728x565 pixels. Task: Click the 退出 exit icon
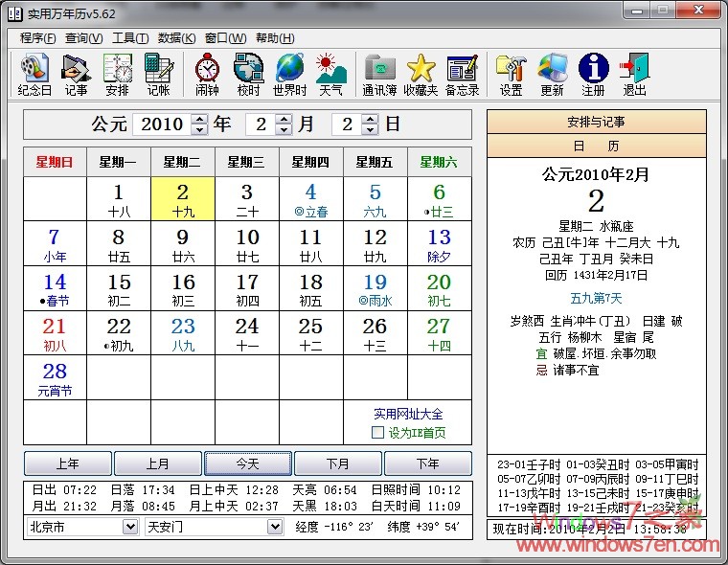tap(634, 74)
